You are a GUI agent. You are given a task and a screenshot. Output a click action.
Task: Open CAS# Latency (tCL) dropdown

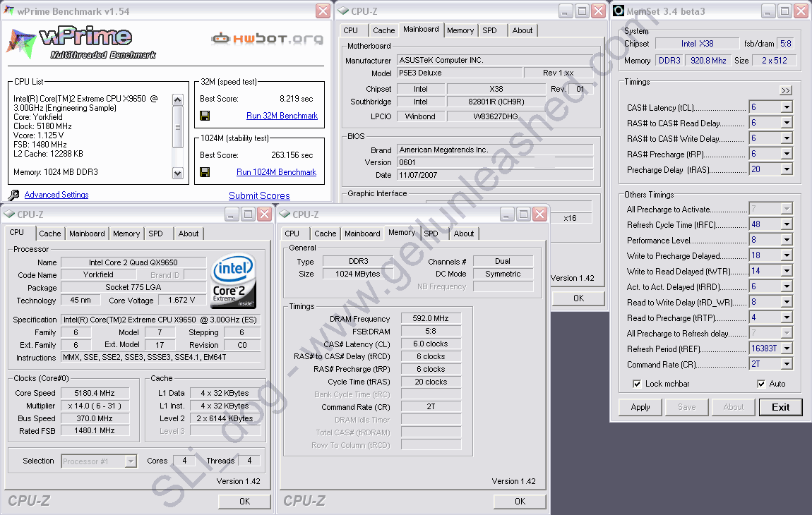point(787,107)
